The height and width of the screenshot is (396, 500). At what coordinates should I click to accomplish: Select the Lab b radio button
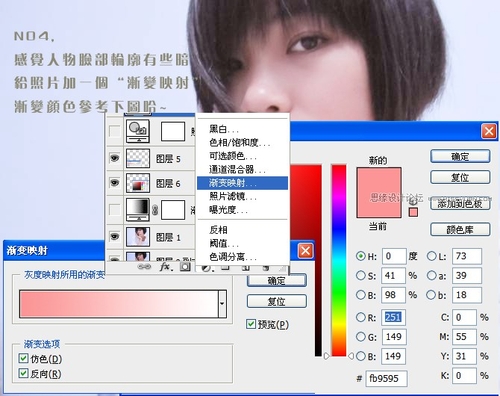pos(431,295)
